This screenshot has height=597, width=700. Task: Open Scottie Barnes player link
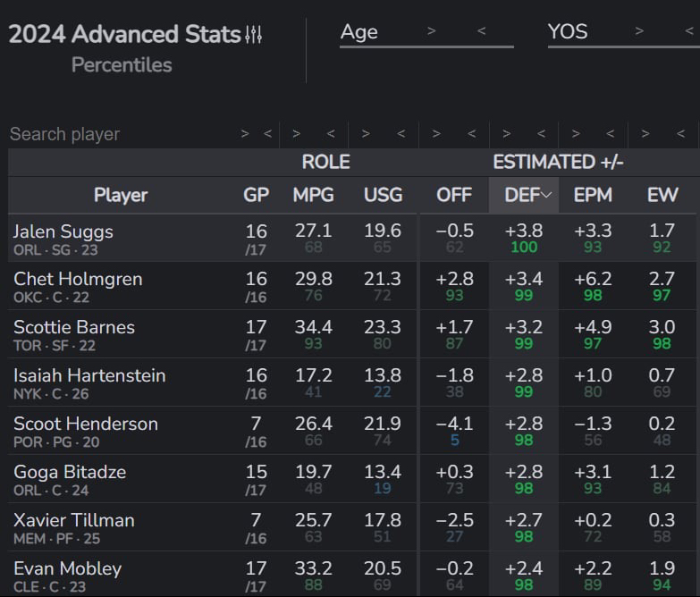click(x=74, y=327)
